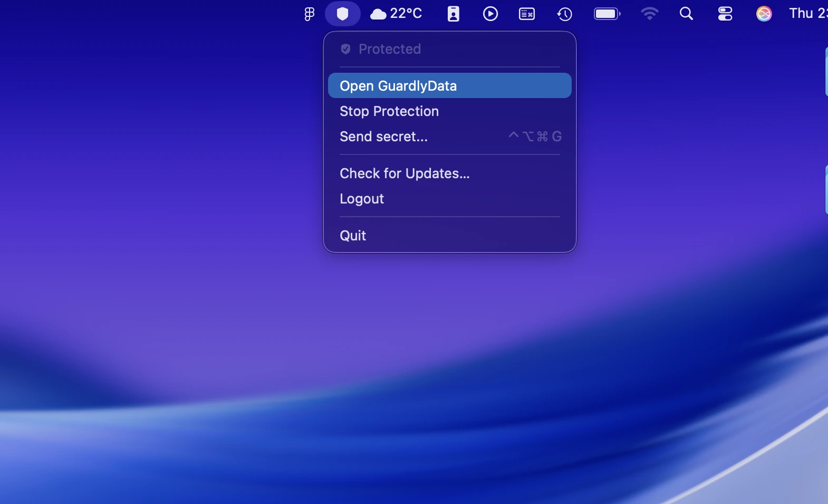Select Send secret... menu entry

pos(450,137)
